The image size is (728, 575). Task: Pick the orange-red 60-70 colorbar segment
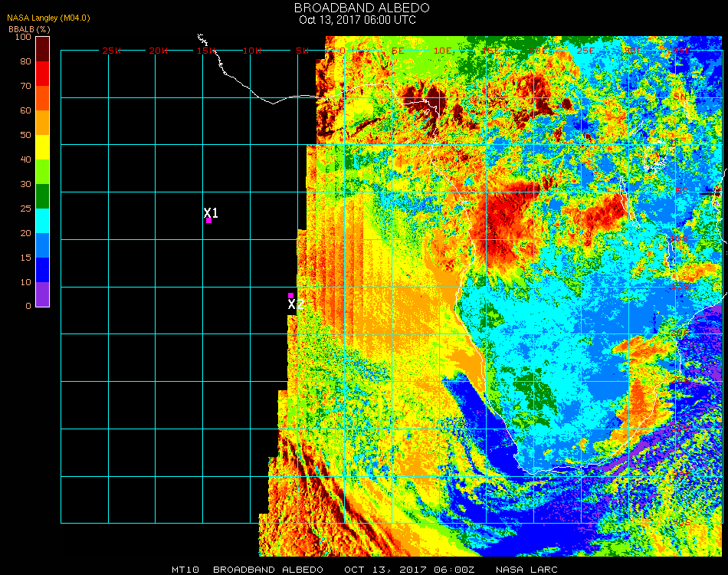pos(43,98)
